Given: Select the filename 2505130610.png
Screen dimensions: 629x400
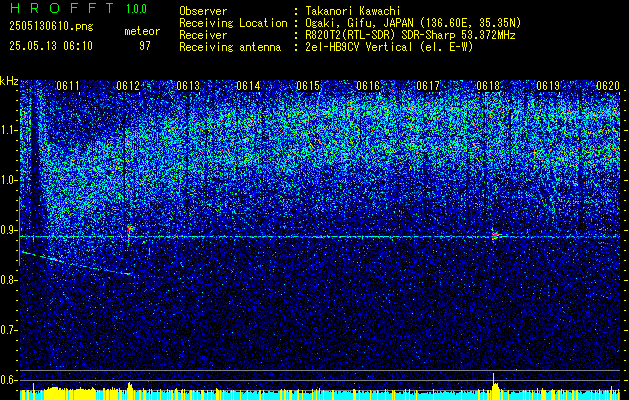Looking at the screenshot, I should click(51, 27).
